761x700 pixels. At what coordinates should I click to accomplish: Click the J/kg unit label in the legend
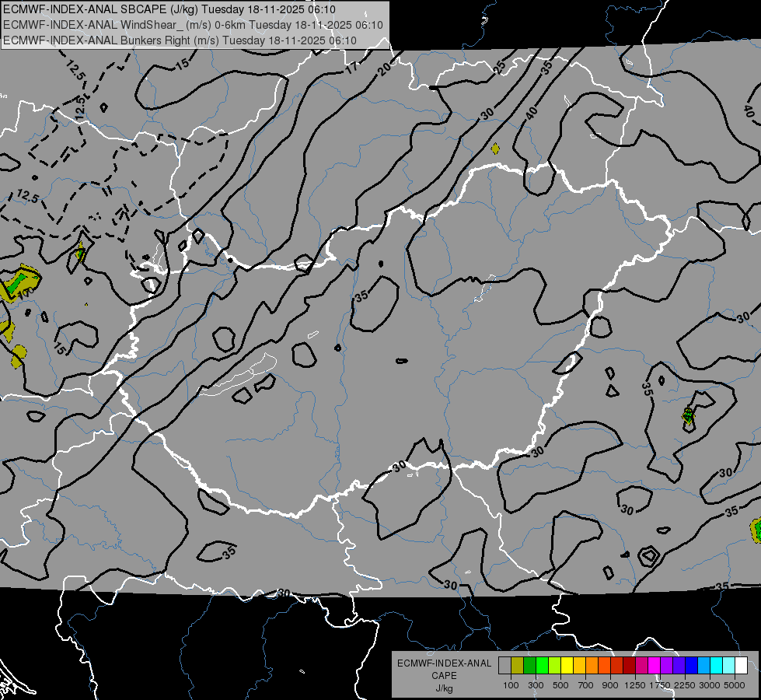point(445,688)
